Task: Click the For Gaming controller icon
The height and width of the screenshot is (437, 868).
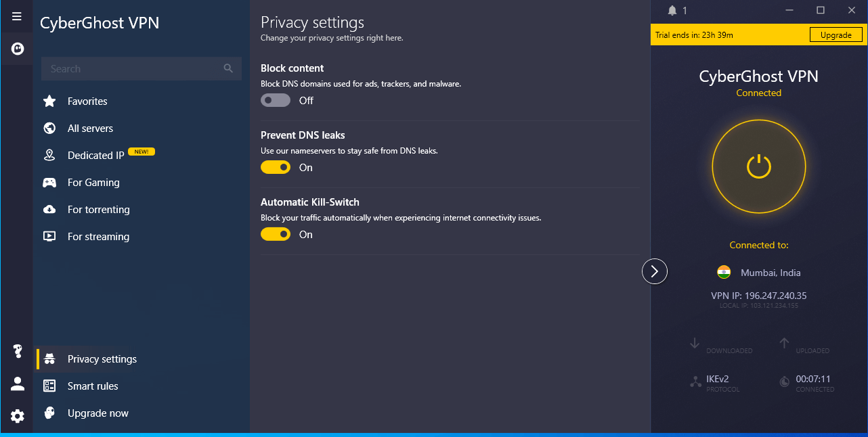Action: pyautogui.click(x=49, y=183)
